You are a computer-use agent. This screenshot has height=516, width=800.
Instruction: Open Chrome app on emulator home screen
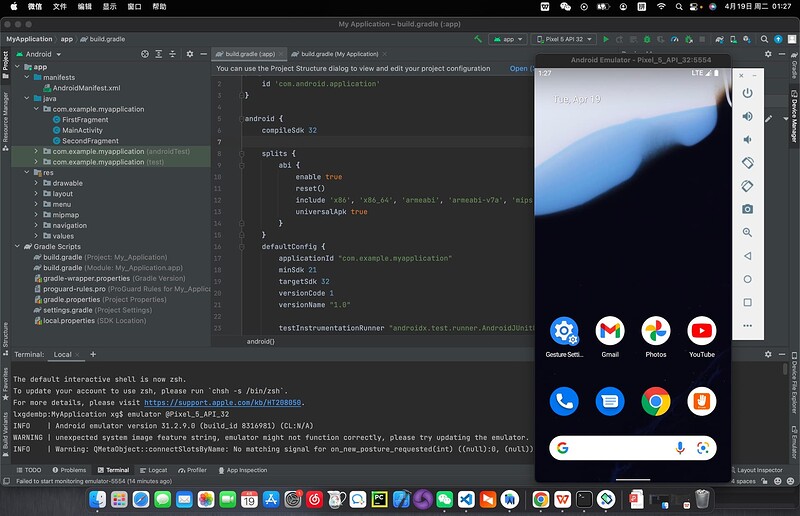coord(656,402)
